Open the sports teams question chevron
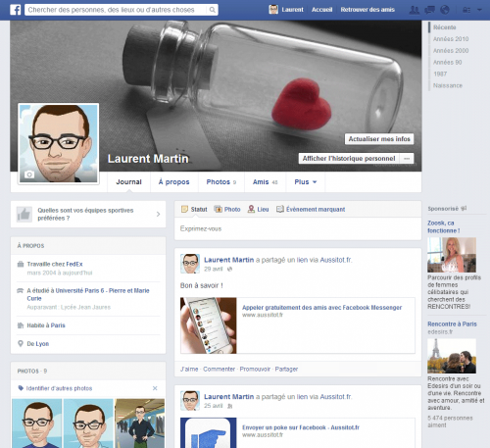This screenshot has width=490, height=448. [x=158, y=214]
